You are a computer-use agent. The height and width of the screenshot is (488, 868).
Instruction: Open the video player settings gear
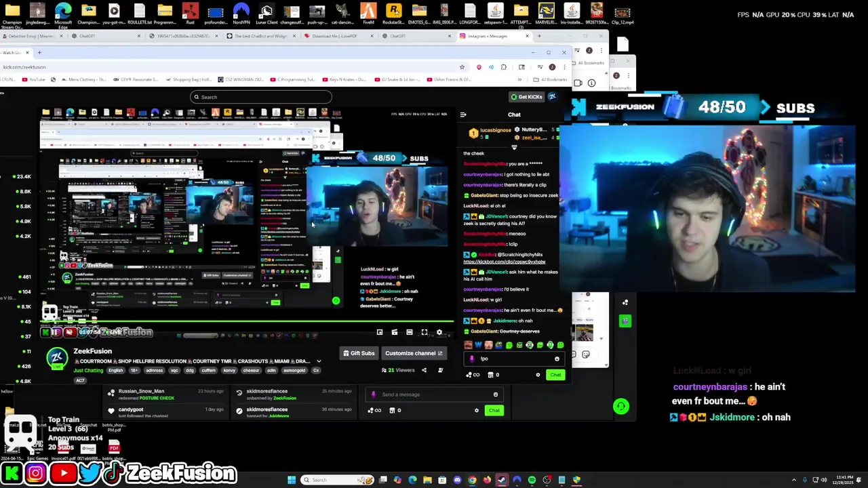[x=439, y=332]
